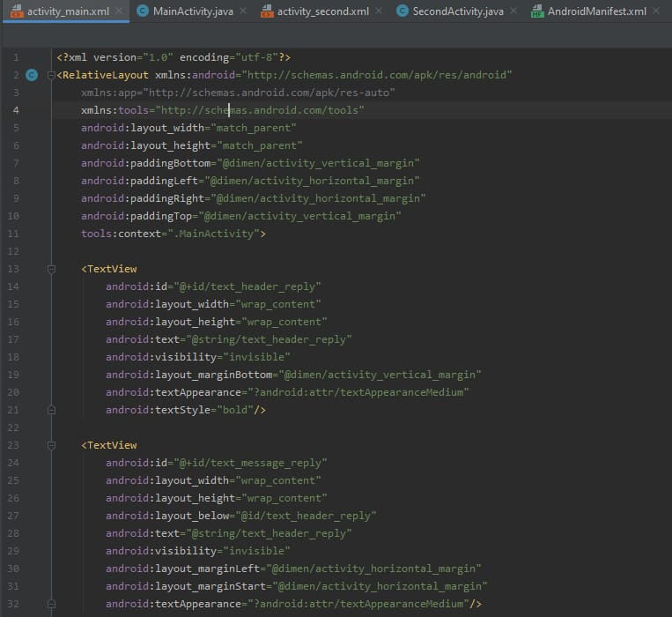The height and width of the screenshot is (617, 672).
Task: Click the paddingBottom attribute on line 7
Action: tap(145, 163)
